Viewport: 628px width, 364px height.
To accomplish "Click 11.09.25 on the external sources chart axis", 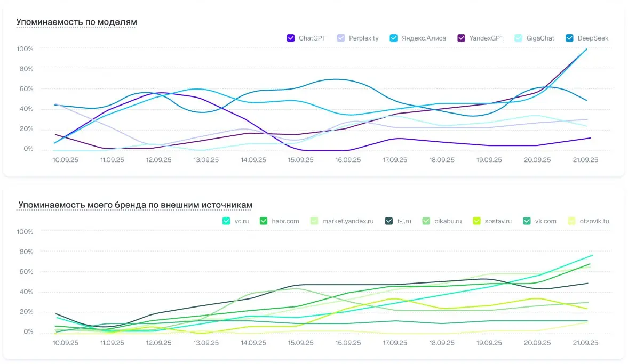I will 112,343.
